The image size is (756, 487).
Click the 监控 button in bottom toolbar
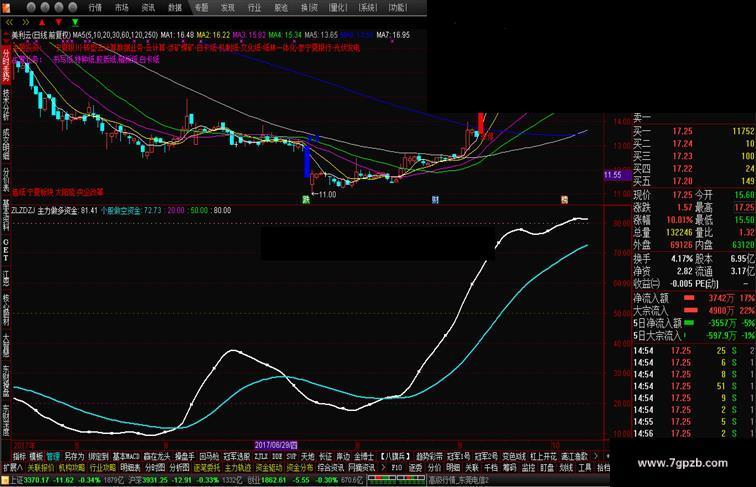click(x=528, y=468)
